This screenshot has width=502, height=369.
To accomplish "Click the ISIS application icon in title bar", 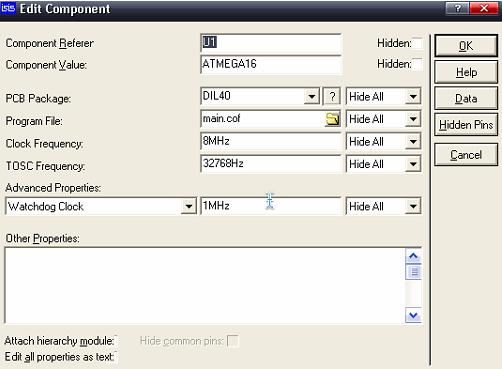I will pos(8,8).
